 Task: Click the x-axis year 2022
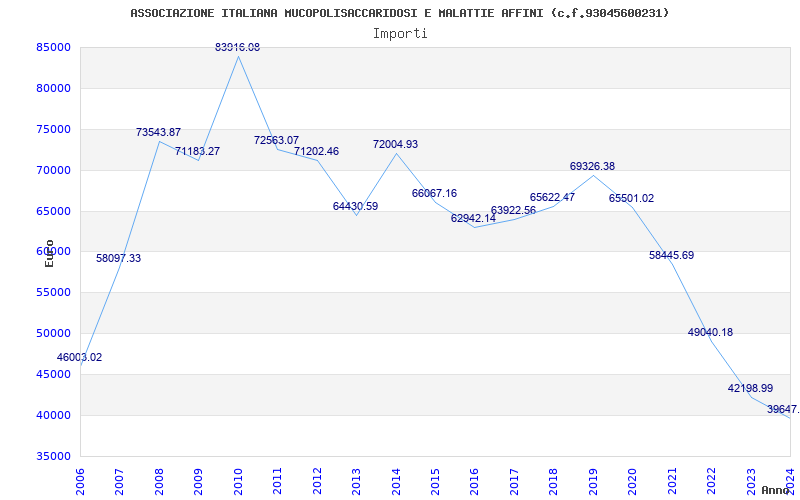pos(712,481)
